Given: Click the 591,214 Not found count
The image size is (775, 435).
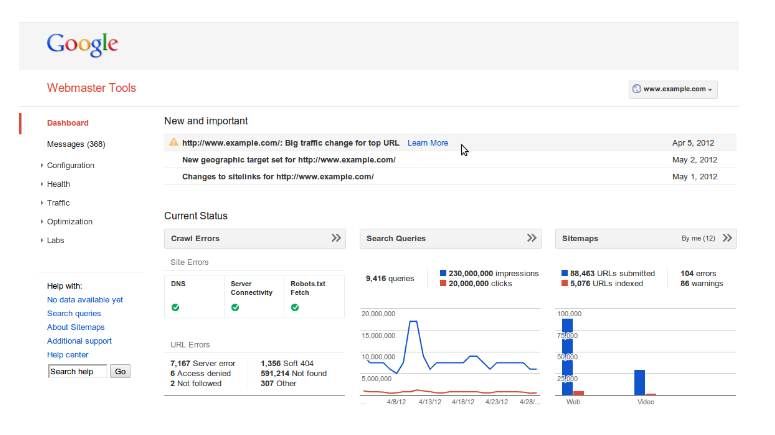Looking at the screenshot, I should point(294,373).
